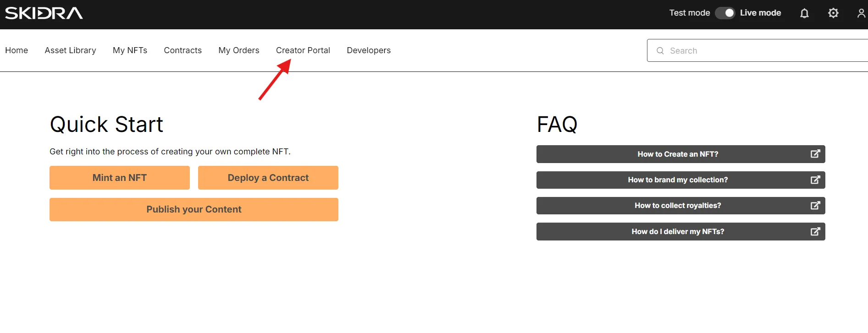The height and width of the screenshot is (333, 868).
Task: Toggle the Test/Live mode switch
Action: (725, 13)
